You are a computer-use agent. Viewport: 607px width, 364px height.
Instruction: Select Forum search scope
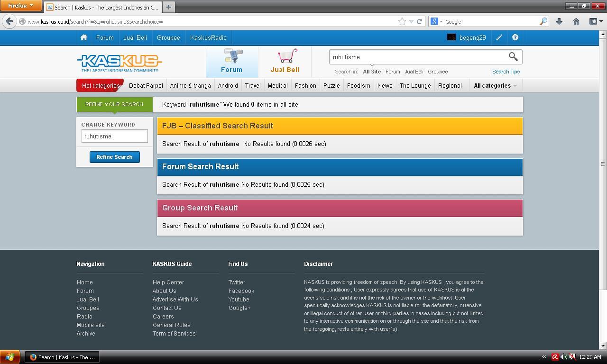click(x=393, y=72)
